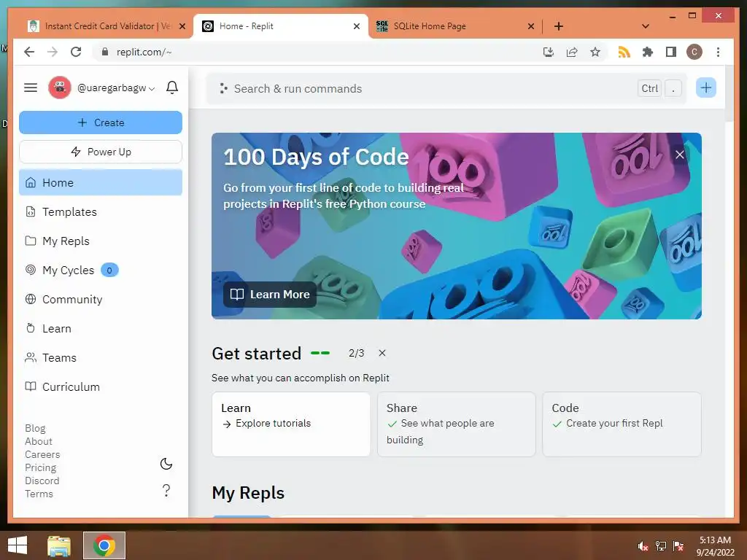
Task: Click the Get started progress indicator
Action: pyautogui.click(x=320, y=353)
